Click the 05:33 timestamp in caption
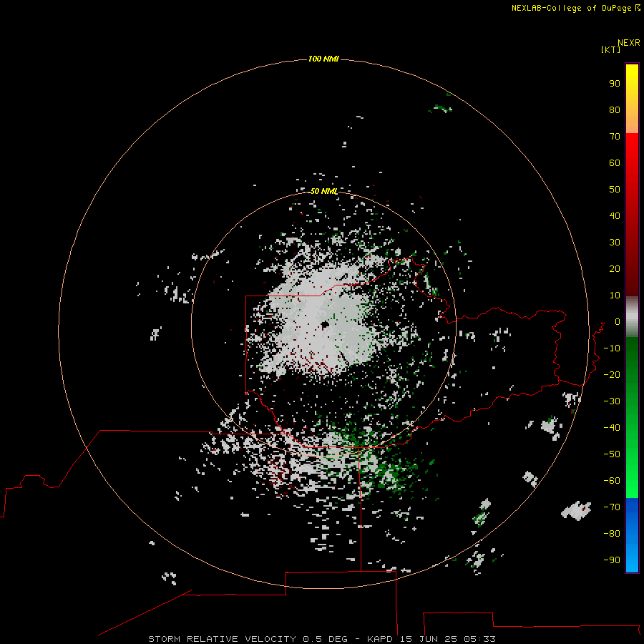 pyautogui.click(x=479, y=639)
